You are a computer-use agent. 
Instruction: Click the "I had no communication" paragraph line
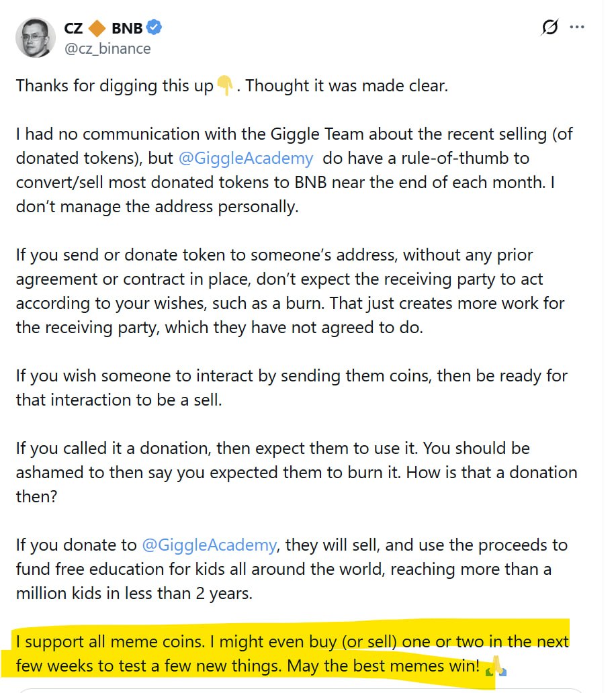point(294,134)
